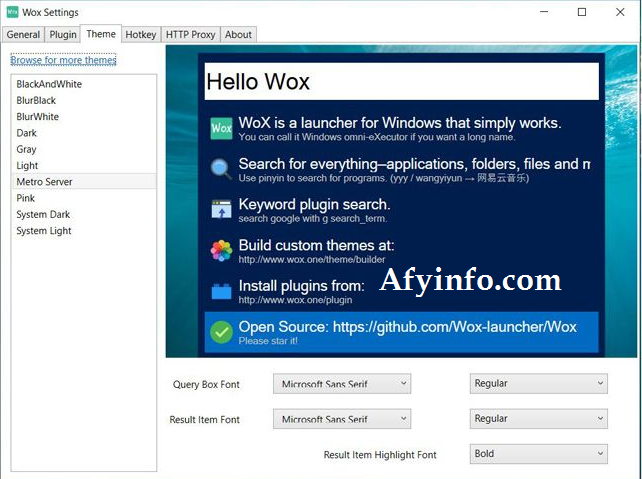The height and width of the screenshot is (479, 642).
Task: Expand the Result Item Font style dropdown
Action: pos(538,419)
